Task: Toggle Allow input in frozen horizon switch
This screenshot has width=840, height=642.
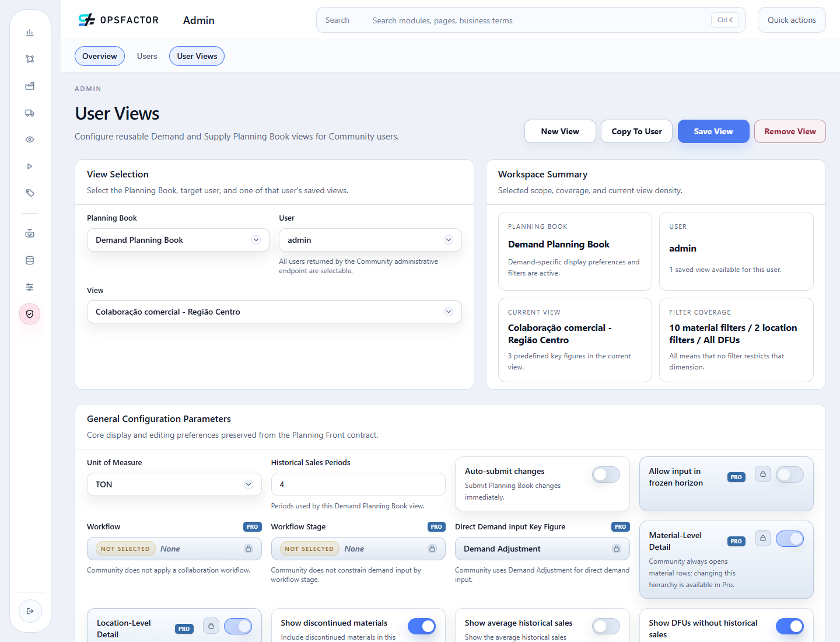Action: tap(790, 474)
